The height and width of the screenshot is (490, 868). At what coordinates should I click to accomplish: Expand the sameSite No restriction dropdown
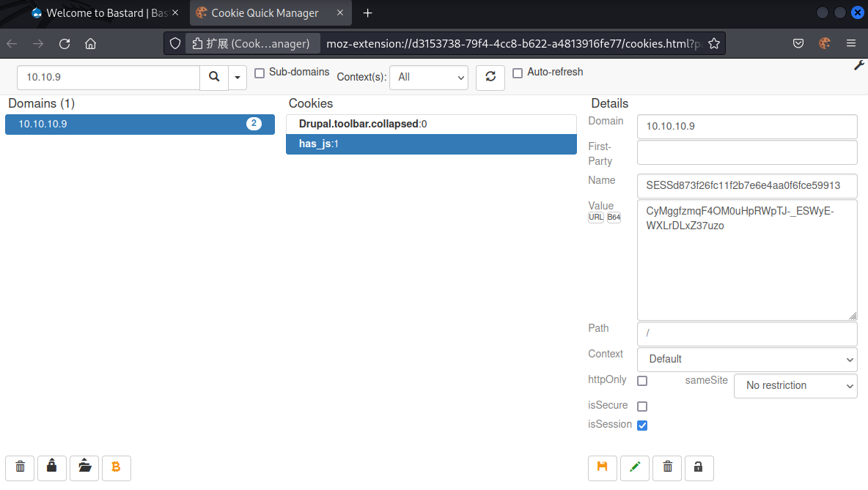(x=795, y=385)
